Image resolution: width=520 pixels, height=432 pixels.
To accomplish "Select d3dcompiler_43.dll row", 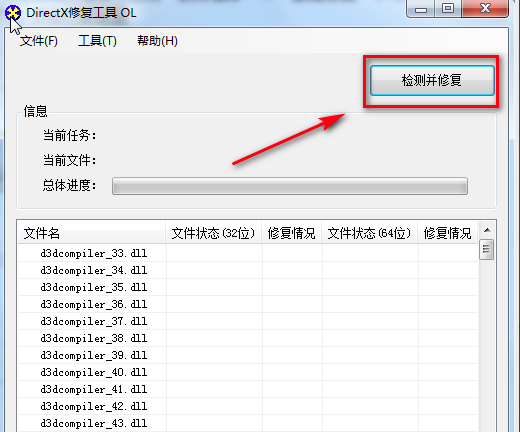I will (248, 423).
